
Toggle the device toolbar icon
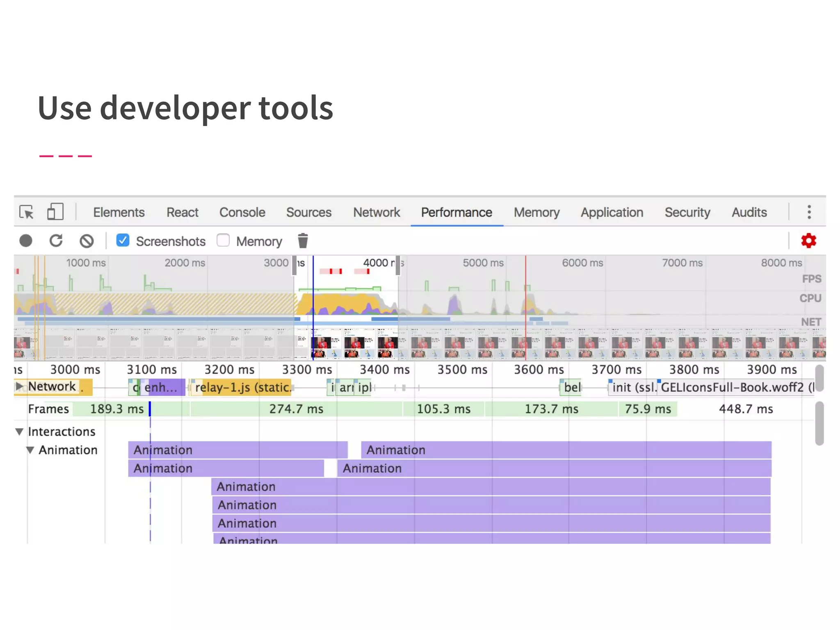[55, 212]
